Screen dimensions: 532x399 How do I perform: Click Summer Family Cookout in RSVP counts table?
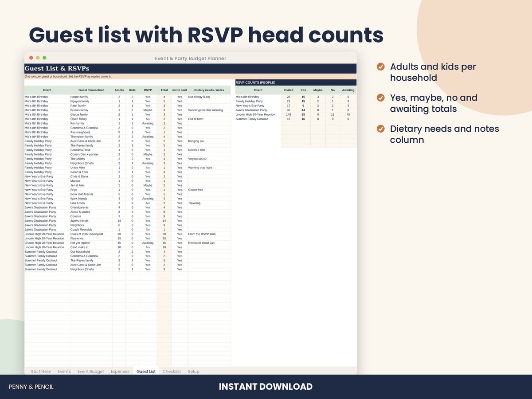[x=258, y=119]
